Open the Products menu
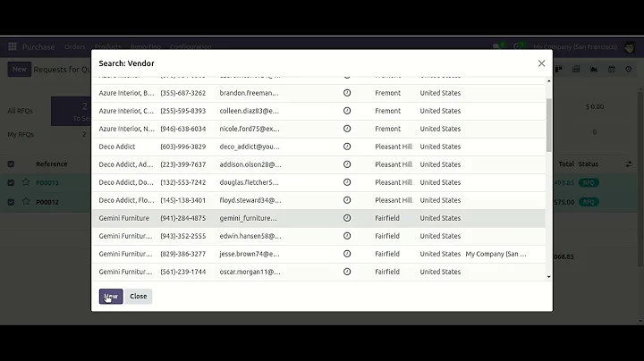 [107, 46]
